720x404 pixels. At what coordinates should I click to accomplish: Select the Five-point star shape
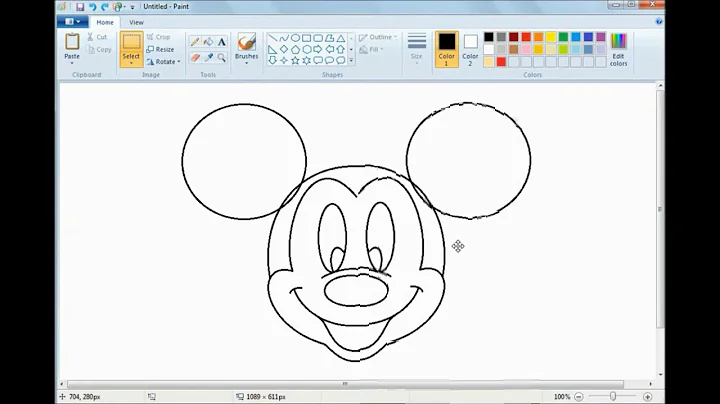pyautogui.click(x=295, y=60)
